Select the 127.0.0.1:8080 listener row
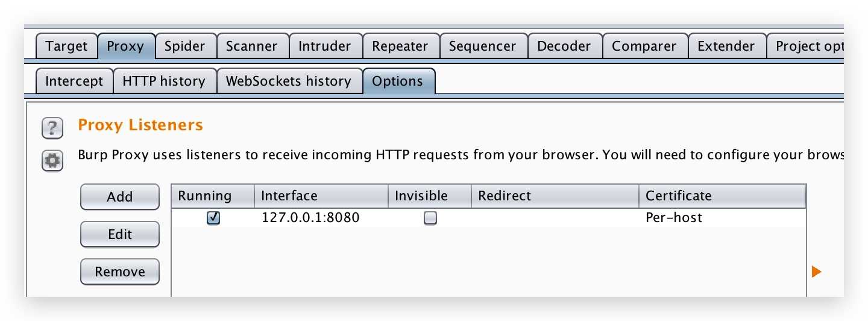The width and height of the screenshot is (868, 321). tap(489, 218)
